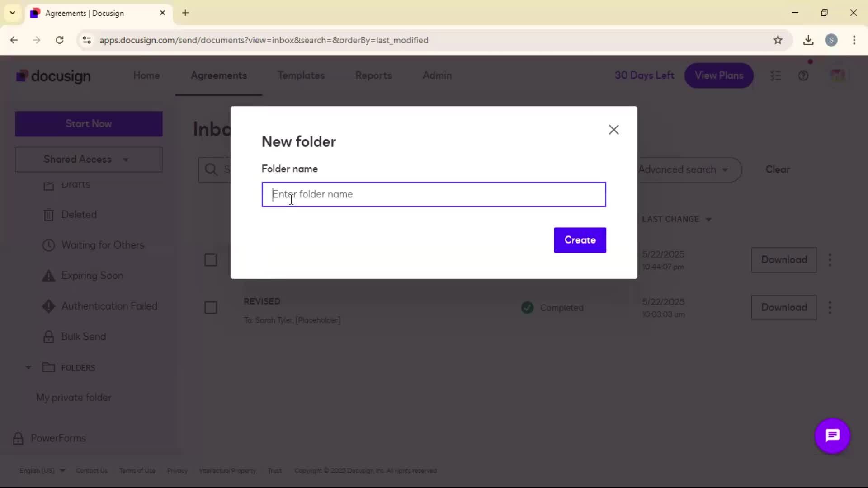This screenshot has height=488, width=868.
Task: Download the envelope dated 10:44:07 pm
Action: pyautogui.click(x=784, y=260)
